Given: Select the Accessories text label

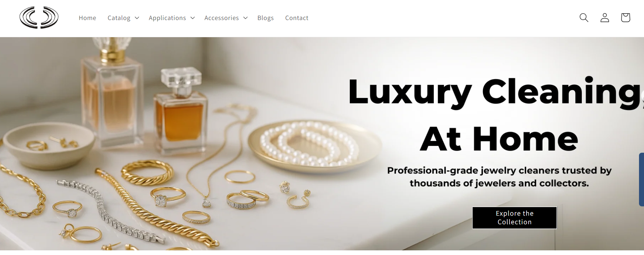Looking at the screenshot, I should click(x=221, y=18).
